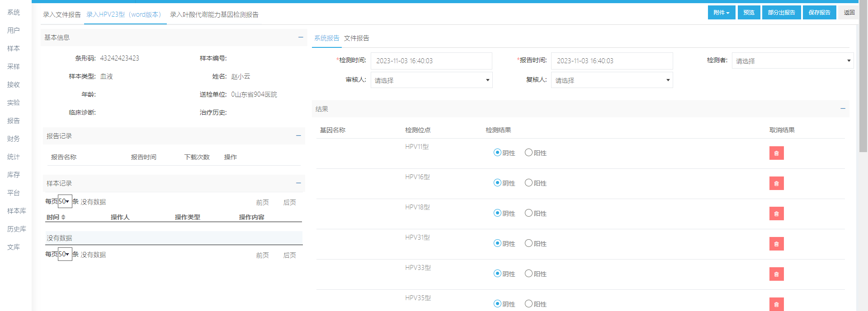This screenshot has height=311, width=868.
Task: Open 报告 in the sidebar
Action: click(x=14, y=121)
